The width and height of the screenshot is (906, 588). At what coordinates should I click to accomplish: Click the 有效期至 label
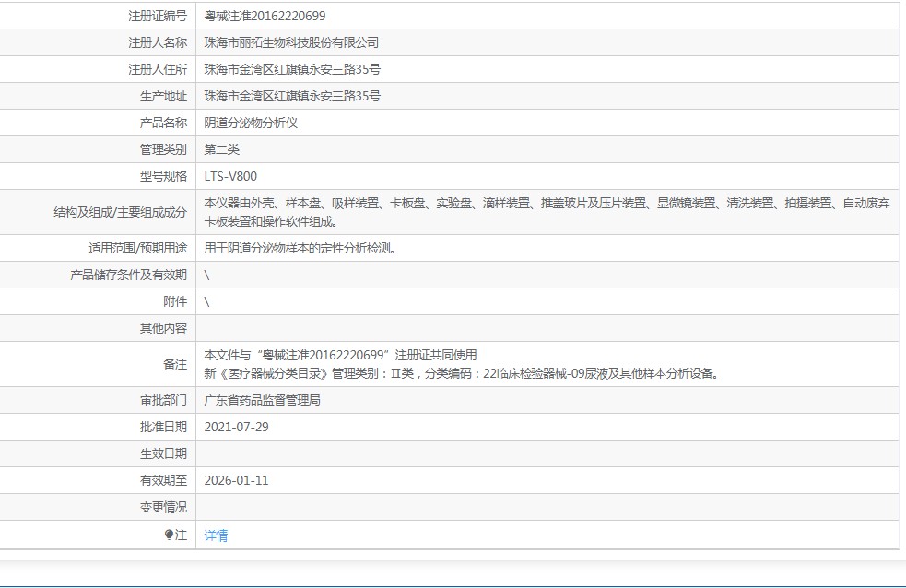[x=163, y=480]
